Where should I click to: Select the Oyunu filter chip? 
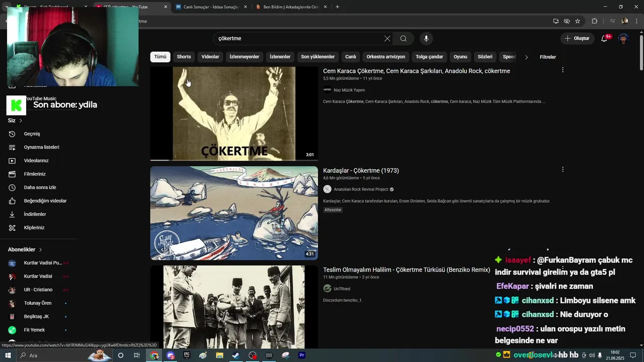click(460, 57)
